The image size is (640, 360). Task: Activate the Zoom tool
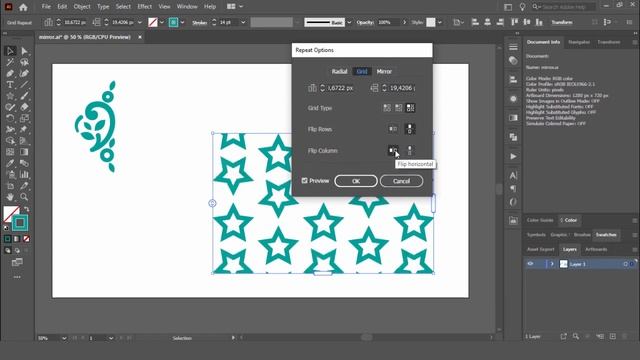(24, 197)
